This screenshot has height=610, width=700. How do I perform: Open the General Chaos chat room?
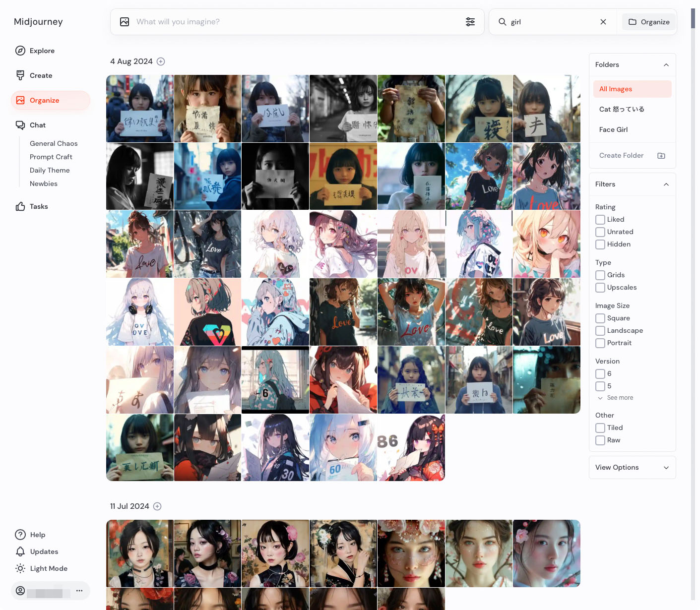coord(54,143)
